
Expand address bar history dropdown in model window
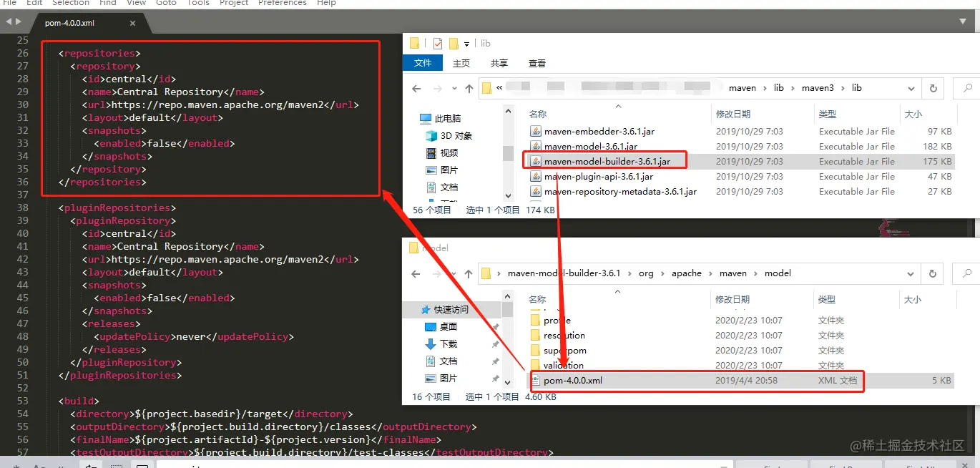911,273
